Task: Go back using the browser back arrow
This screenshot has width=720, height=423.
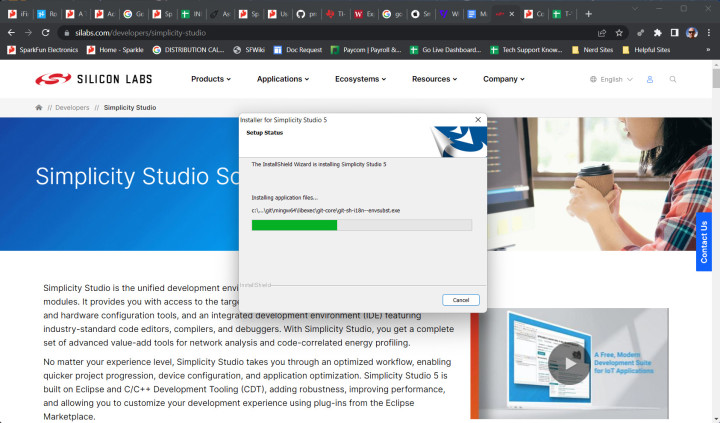Action: [11, 33]
